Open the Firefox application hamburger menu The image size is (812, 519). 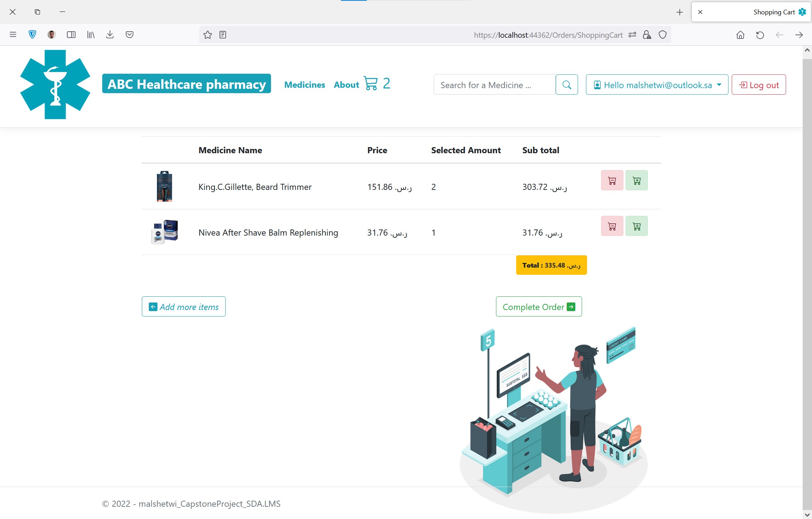pyautogui.click(x=13, y=34)
